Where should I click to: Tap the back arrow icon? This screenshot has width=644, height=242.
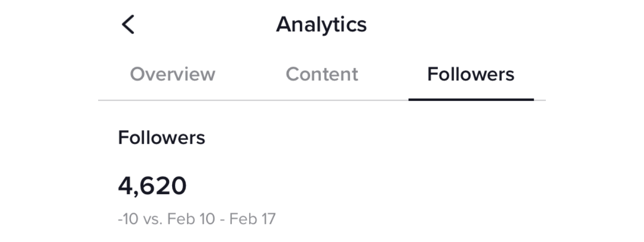point(128,24)
